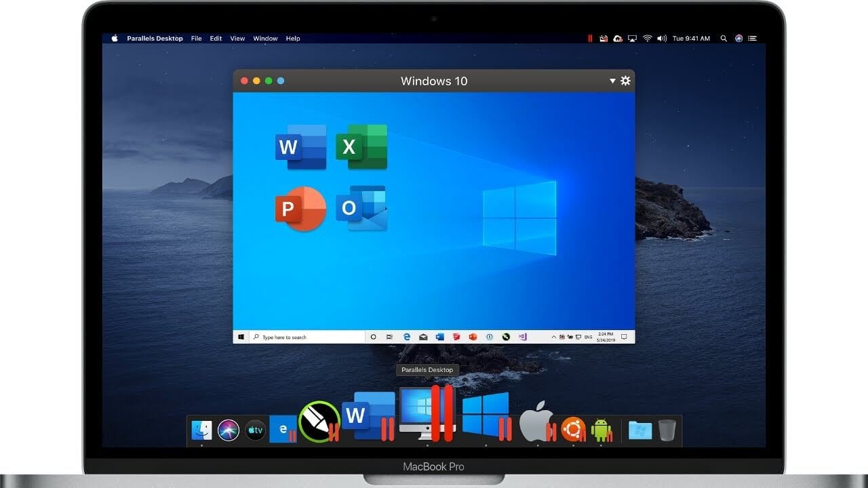Open the Parallels Desktop menu
The image size is (868, 488).
[x=155, y=39]
